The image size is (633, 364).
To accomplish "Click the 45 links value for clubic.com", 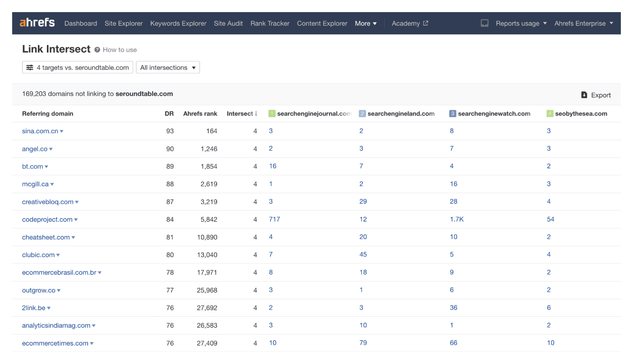I will [x=363, y=255].
